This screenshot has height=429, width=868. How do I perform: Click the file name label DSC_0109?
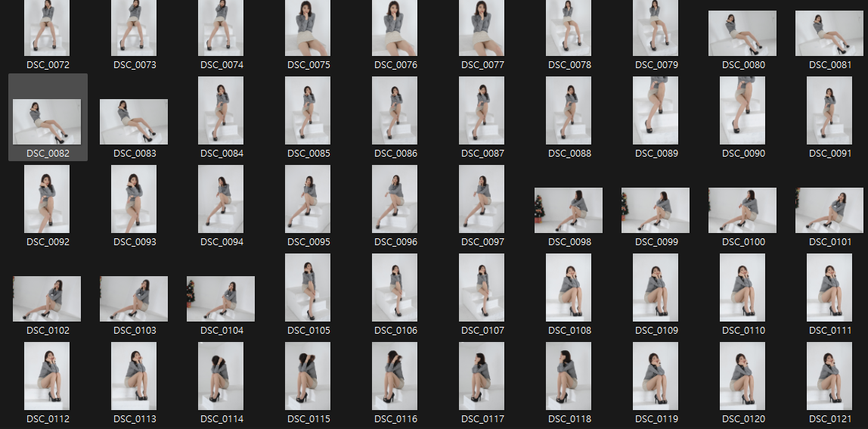pos(656,331)
